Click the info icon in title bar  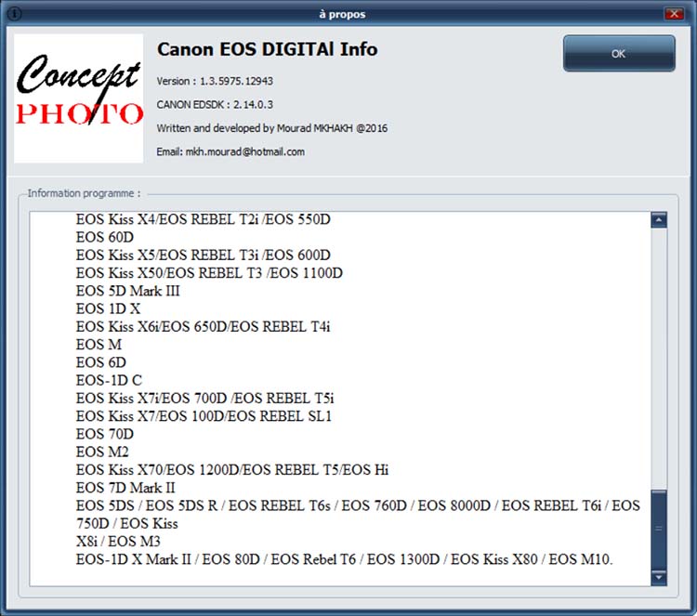[14, 14]
